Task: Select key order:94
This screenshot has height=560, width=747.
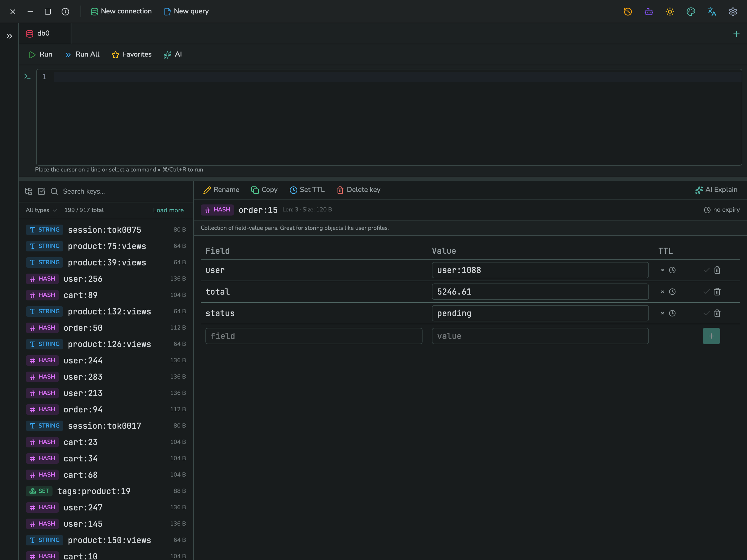Action: pyautogui.click(x=106, y=409)
